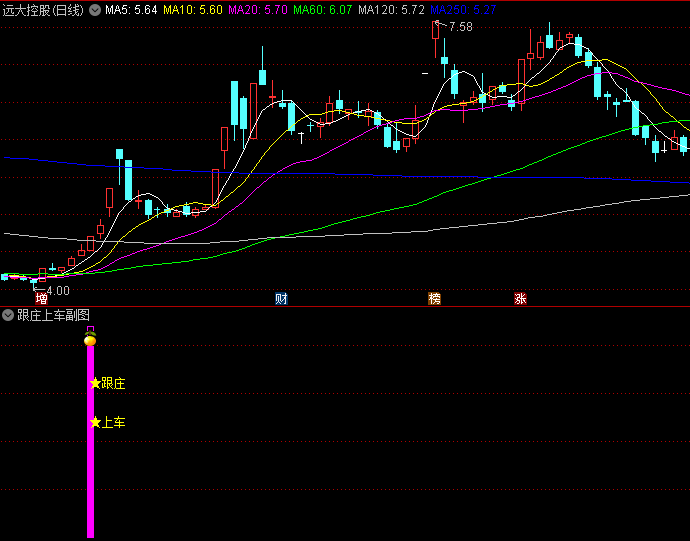Click the MA20: 5.70 label
This screenshot has width=690, height=541.
pyautogui.click(x=258, y=10)
